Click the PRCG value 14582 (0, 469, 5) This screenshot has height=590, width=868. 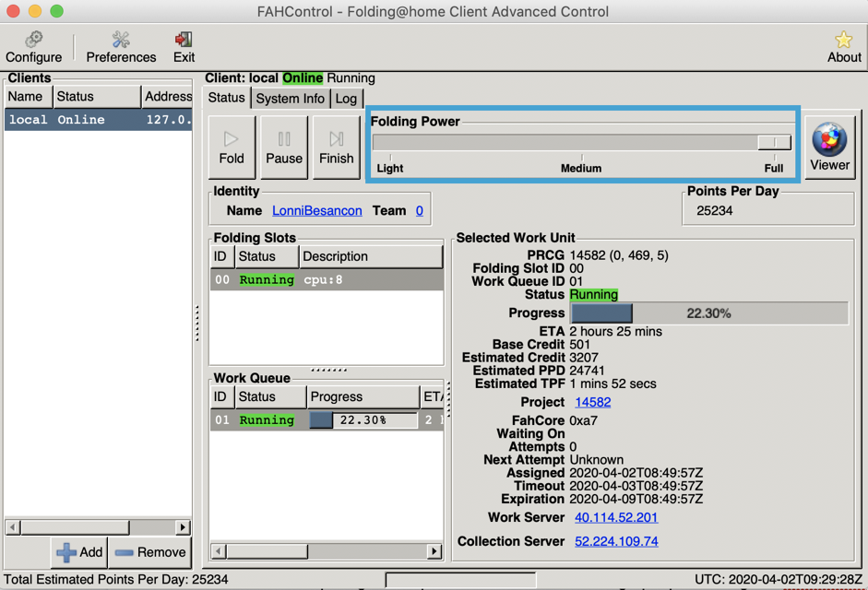click(x=619, y=255)
